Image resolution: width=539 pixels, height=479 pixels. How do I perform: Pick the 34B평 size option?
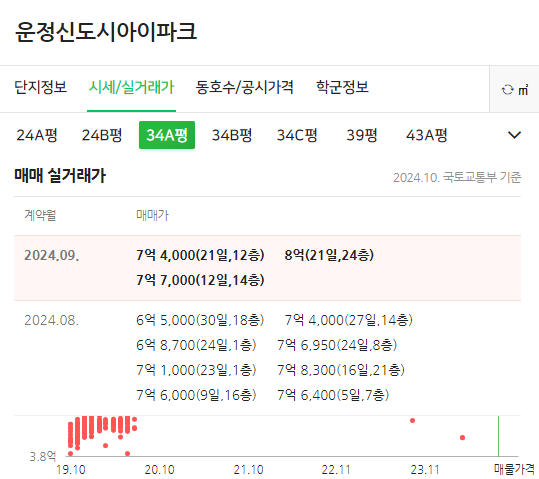232,135
